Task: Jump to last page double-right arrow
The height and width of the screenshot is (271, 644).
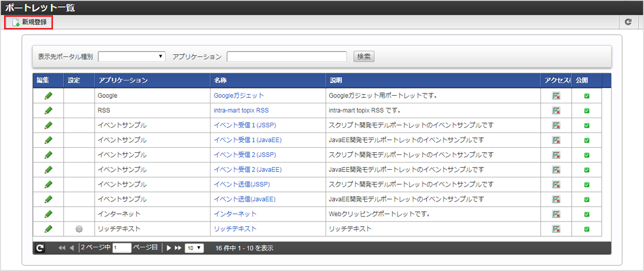Action: (178, 248)
